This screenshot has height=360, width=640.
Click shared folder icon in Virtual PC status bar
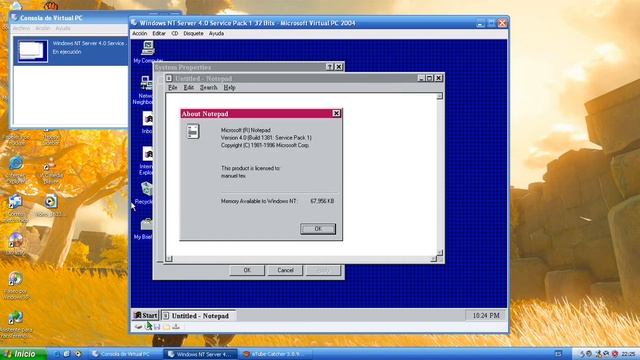pyautogui.click(x=167, y=327)
